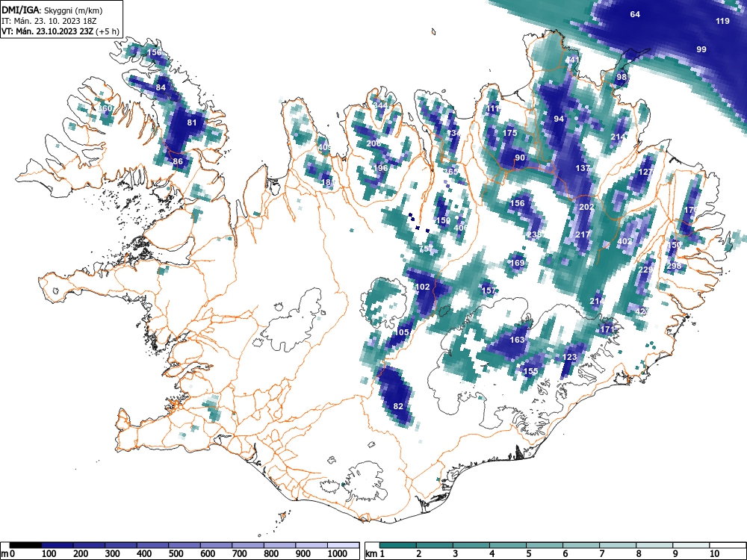Click the visibility value '405'
This screenshot has width=747, height=560.
pos(324,147)
